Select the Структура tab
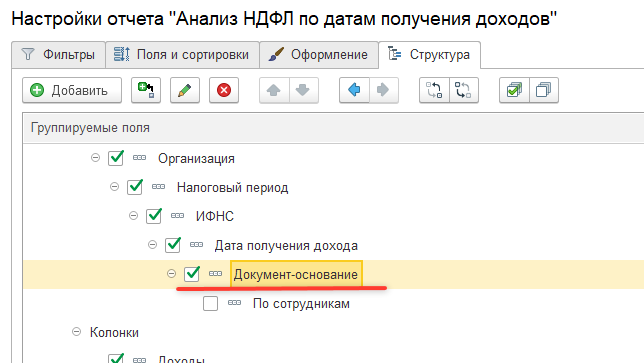644x363 pixels. (430, 55)
